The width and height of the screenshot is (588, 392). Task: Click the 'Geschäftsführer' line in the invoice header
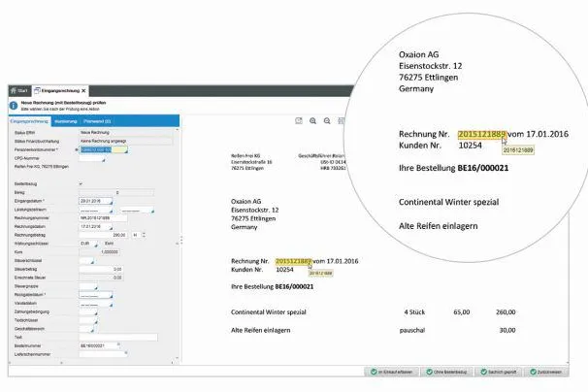321,155
